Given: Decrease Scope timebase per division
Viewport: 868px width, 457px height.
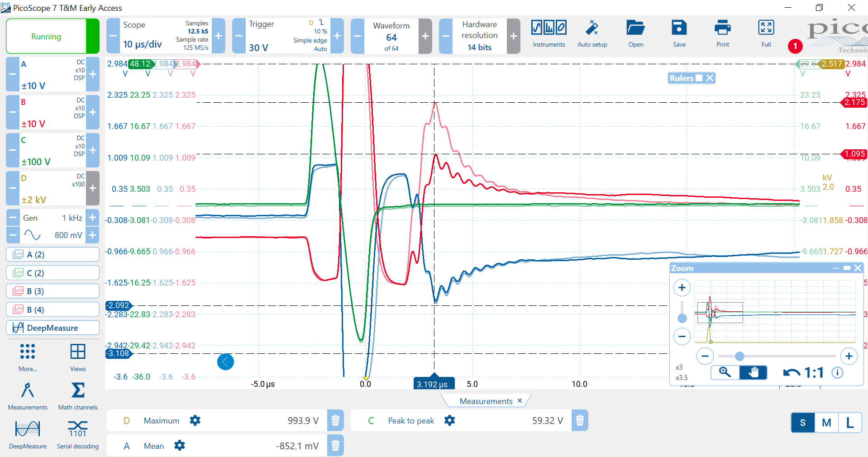Looking at the screenshot, I should click(x=113, y=36).
